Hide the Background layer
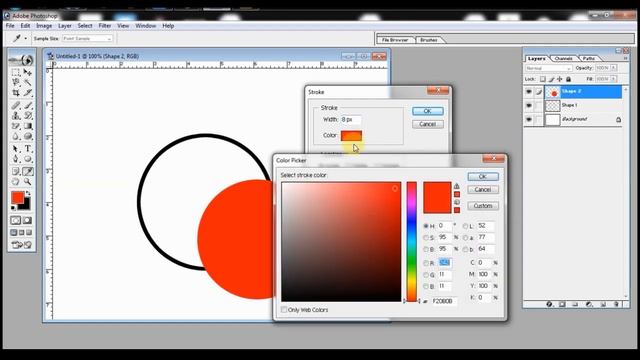Viewport: 640px width, 360px height. pos(529,120)
